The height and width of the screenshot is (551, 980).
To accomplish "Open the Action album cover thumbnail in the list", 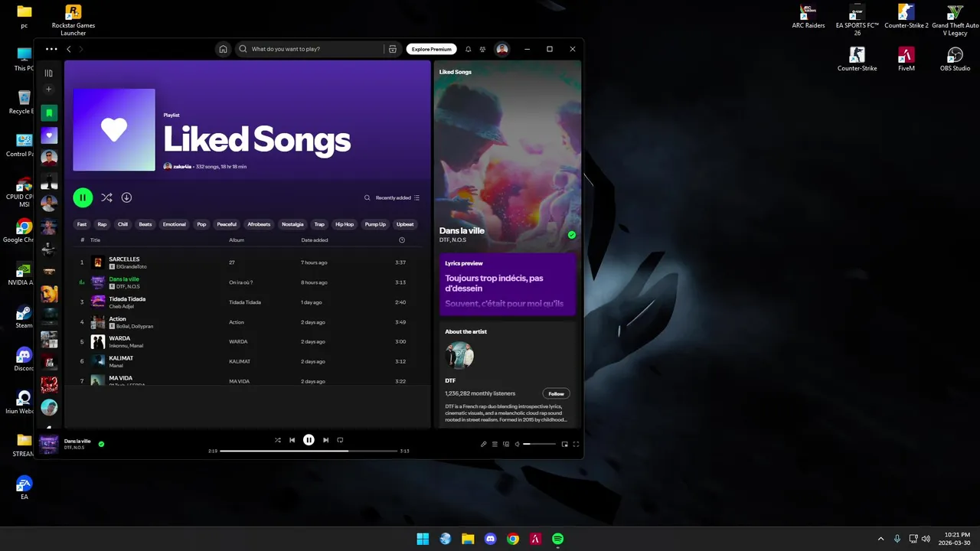I will click(x=98, y=322).
